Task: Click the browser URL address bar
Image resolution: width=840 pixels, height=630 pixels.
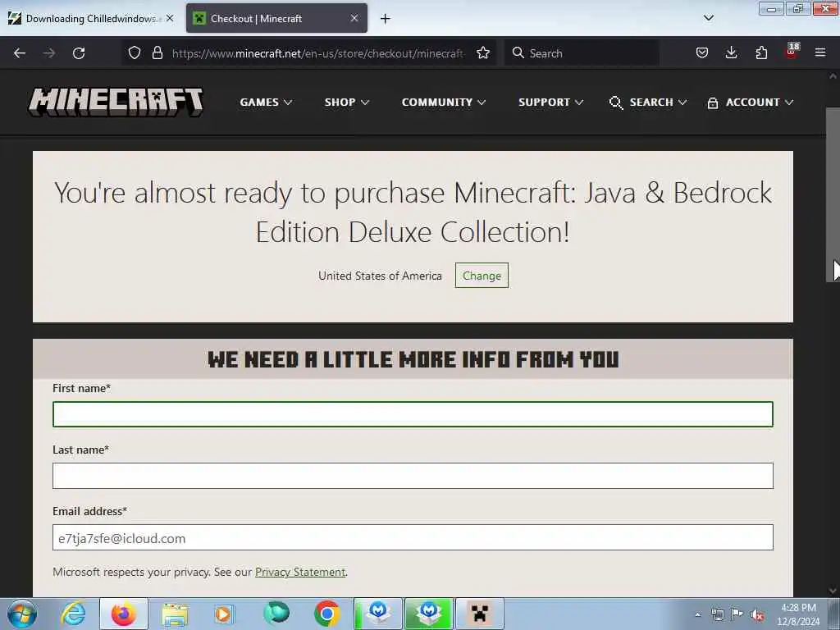Action: [317, 53]
